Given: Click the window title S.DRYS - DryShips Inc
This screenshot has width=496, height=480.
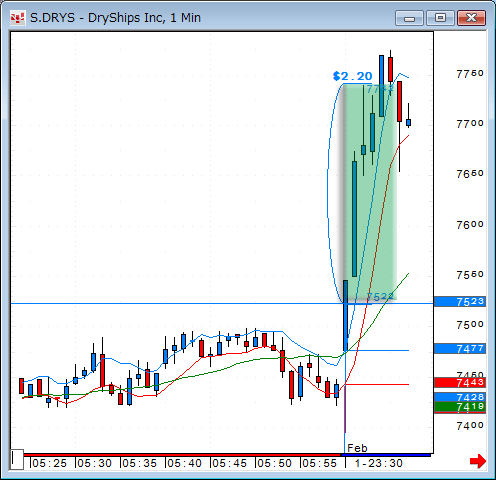Looking at the screenshot, I should [115, 18].
